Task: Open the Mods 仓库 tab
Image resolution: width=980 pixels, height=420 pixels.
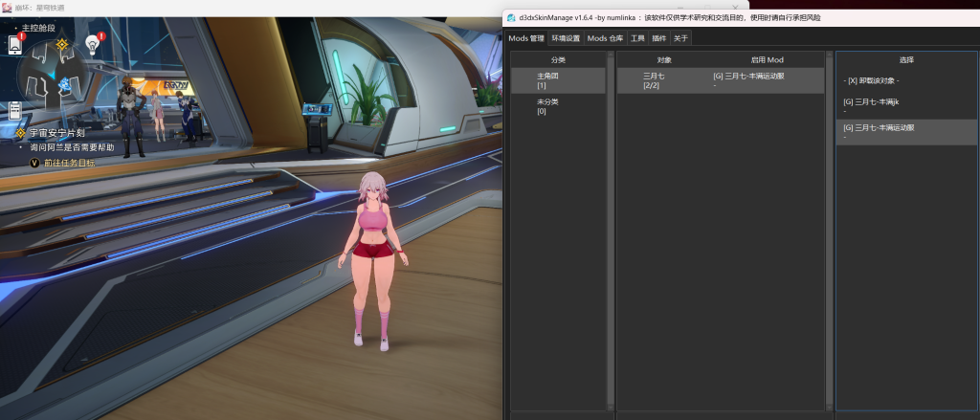Action: point(605,38)
